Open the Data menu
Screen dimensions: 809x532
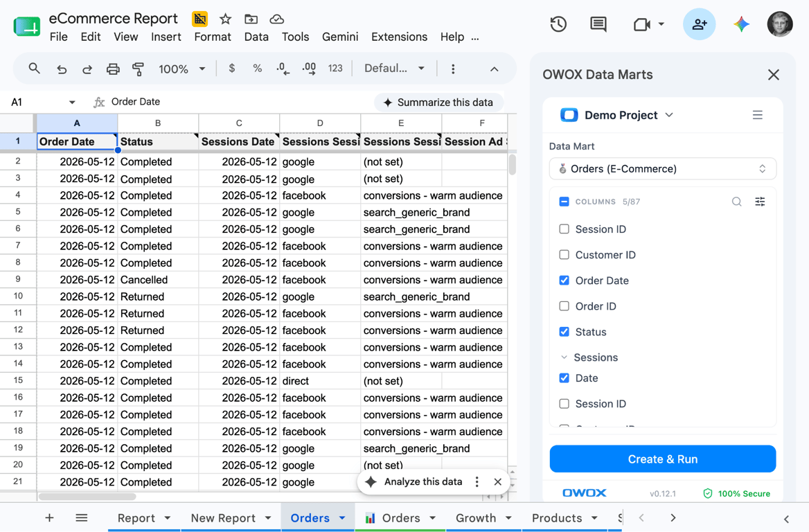tap(256, 37)
